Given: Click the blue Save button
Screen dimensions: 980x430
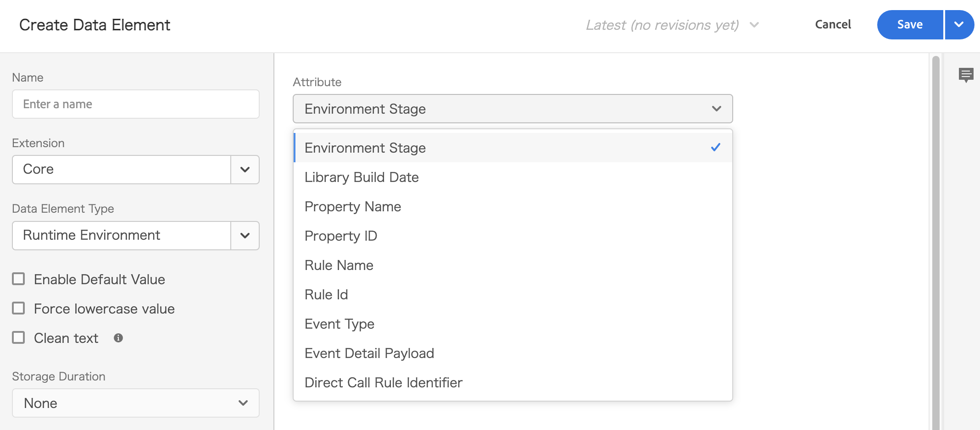Looking at the screenshot, I should click(910, 25).
